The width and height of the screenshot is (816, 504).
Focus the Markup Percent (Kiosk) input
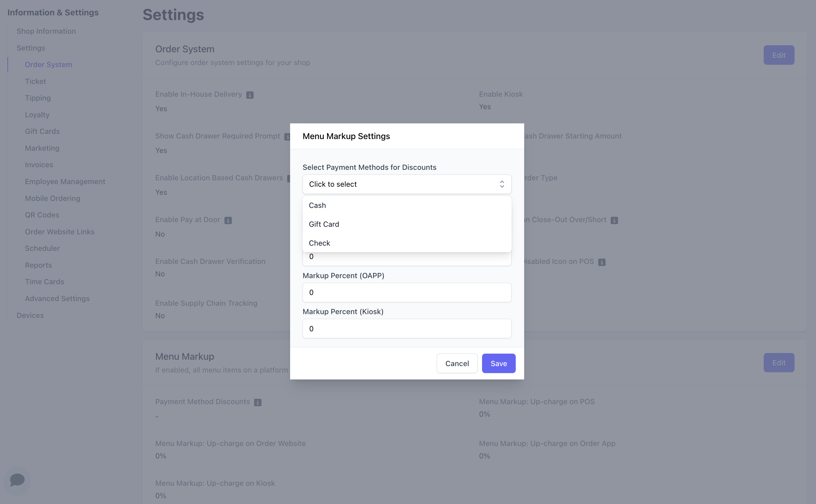point(407,329)
